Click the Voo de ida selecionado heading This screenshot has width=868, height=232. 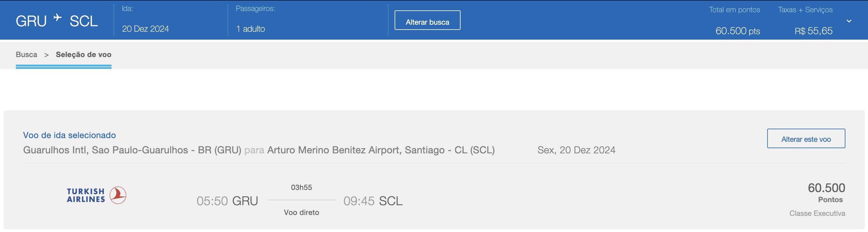click(x=69, y=135)
